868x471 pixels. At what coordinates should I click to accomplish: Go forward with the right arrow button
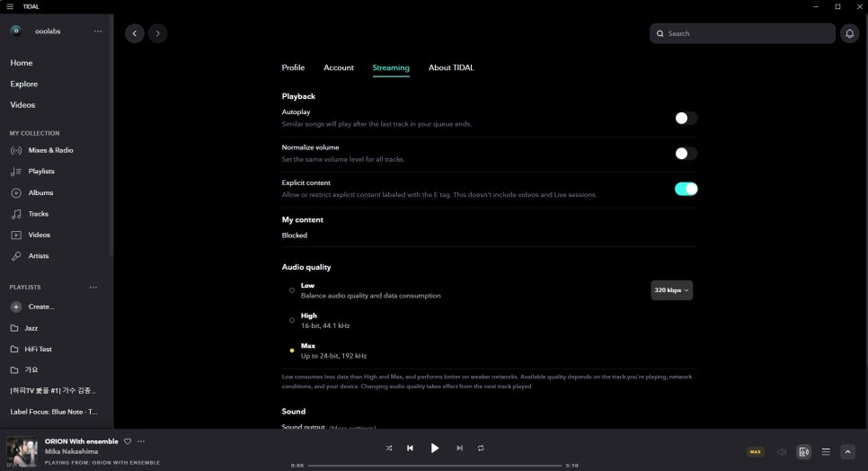[x=158, y=33]
